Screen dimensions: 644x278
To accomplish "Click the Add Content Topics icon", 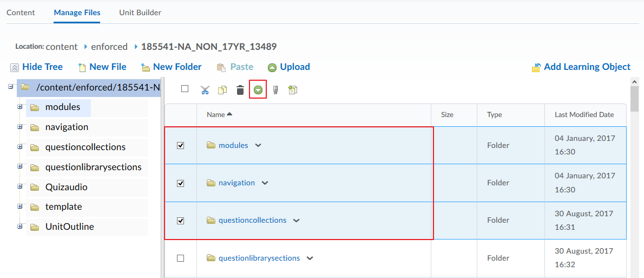I will coord(293,90).
